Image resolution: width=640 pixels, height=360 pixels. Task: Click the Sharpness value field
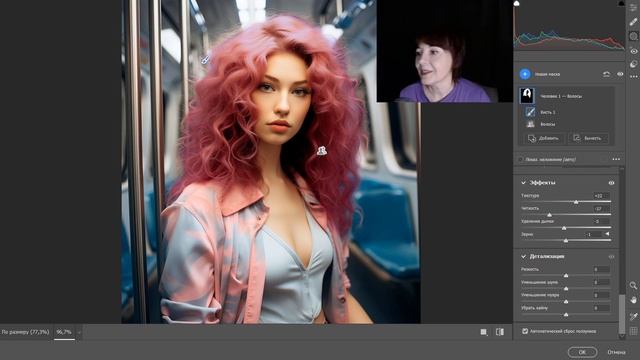(x=601, y=269)
